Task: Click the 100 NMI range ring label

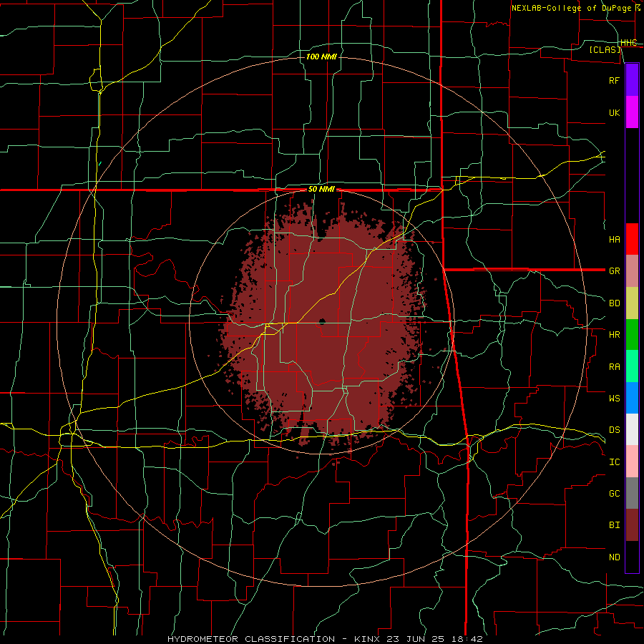Action: coord(321,57)
